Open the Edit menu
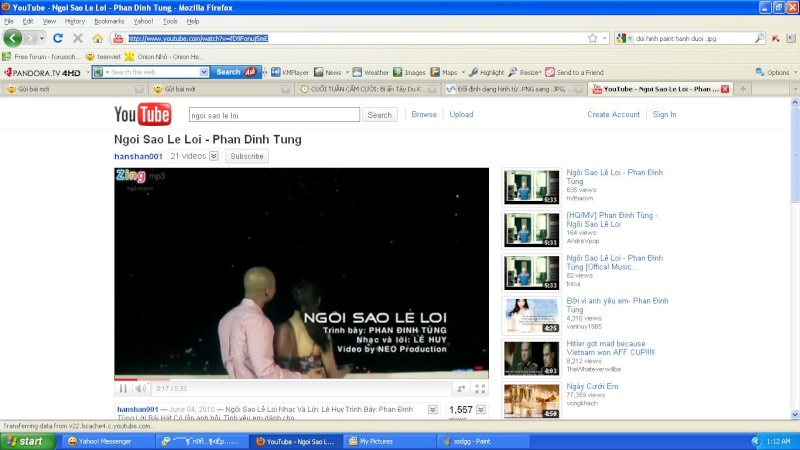800x450 pixels. pyautogui.click(x=28, y=21)
